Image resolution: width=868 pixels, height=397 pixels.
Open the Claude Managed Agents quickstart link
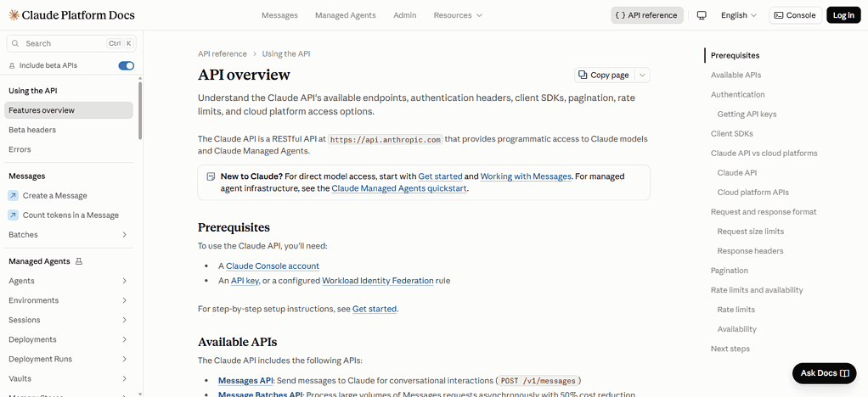click(x=400, y=188)
